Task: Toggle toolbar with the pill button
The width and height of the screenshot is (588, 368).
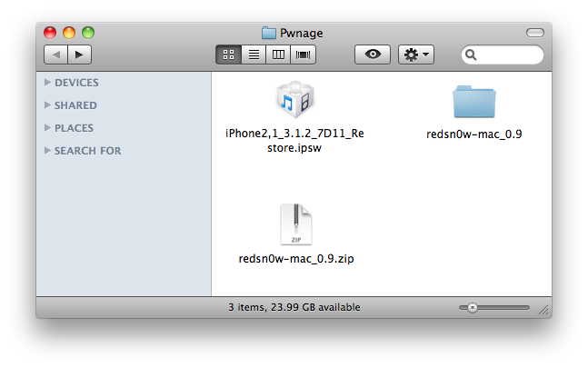Action: coord(534,33)
